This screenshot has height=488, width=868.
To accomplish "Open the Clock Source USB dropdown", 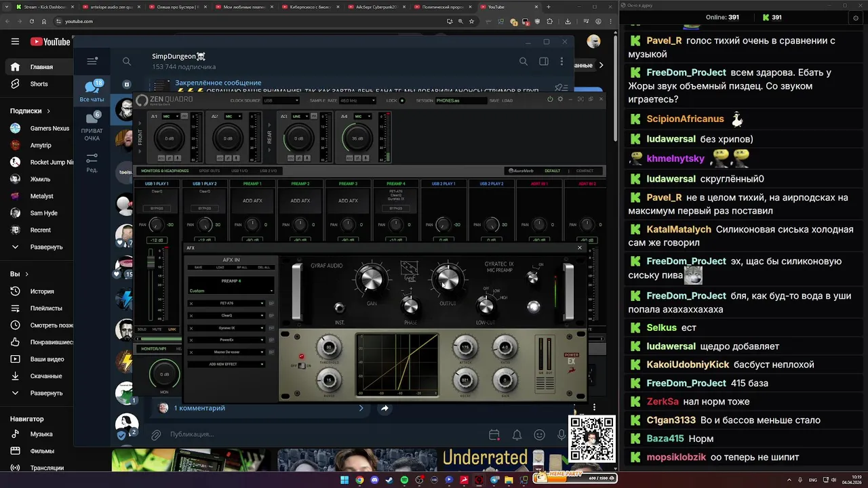I will point(281,100).
